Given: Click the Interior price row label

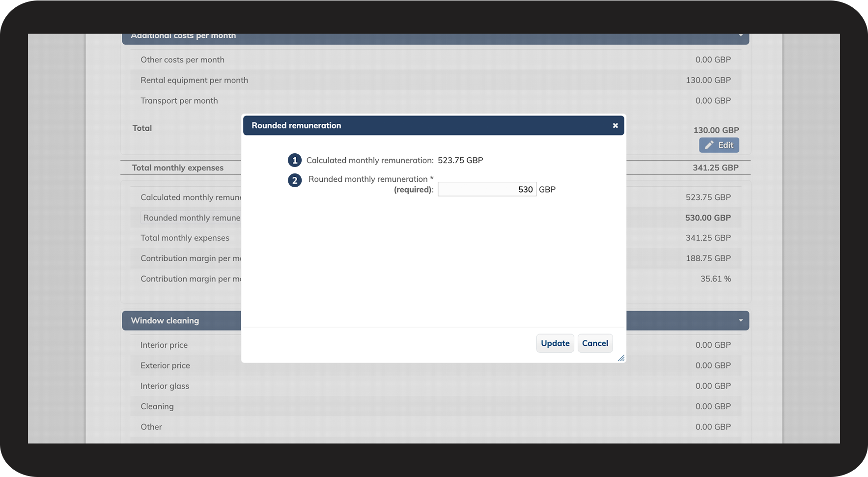Looking at the screenshot, I should tap(164, 345).
